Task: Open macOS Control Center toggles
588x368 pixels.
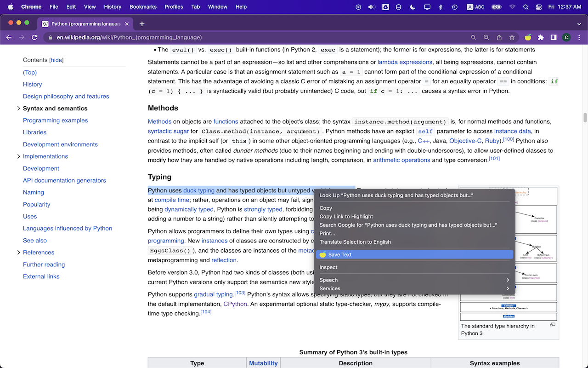Action: [539, 7]
